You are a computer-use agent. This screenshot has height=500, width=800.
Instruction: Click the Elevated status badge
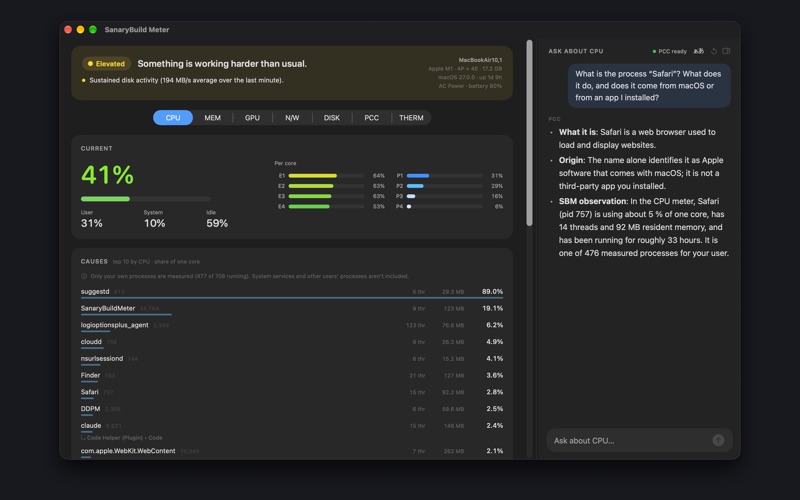coord(106,64)
